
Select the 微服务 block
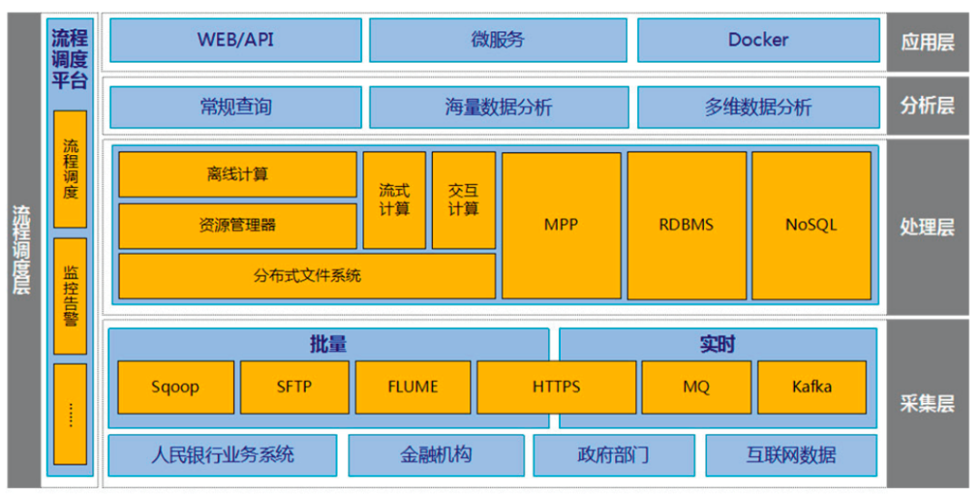click(497, 41)
